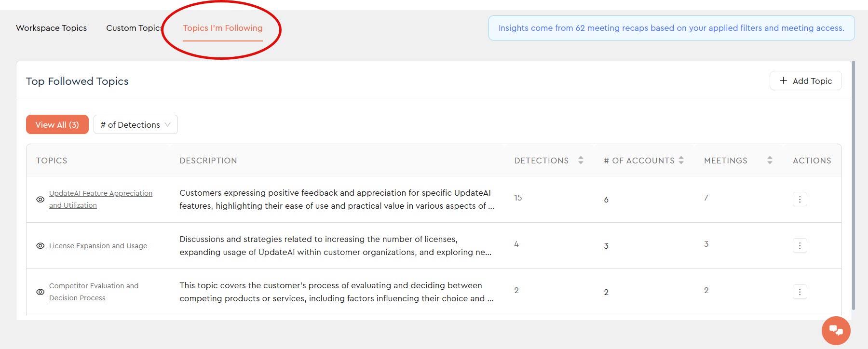Viewport: 868px width, 349px height.
Task: Click the License Expansion description text
Action: click(336, 245)
